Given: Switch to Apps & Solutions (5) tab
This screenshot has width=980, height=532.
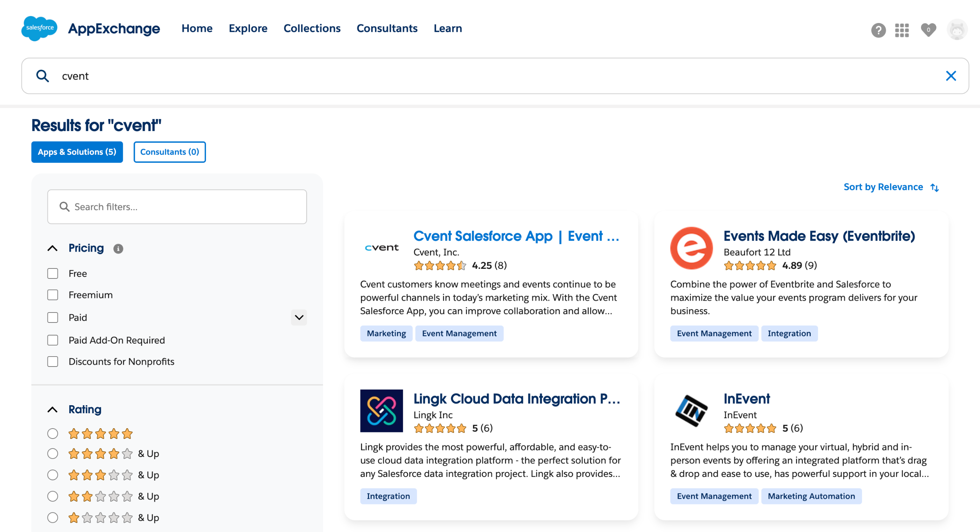Looking at the screenshot, I should 77,152.
